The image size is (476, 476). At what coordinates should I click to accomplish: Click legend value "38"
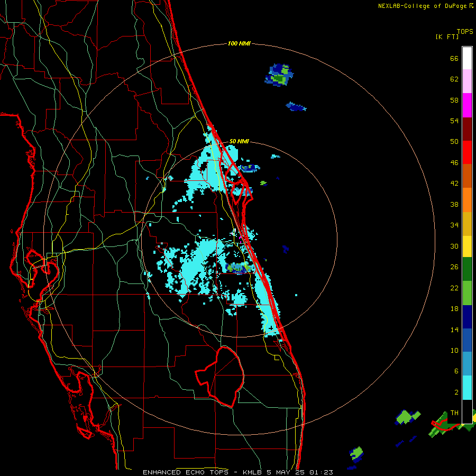pyautogui.click(x=454, y=204)
